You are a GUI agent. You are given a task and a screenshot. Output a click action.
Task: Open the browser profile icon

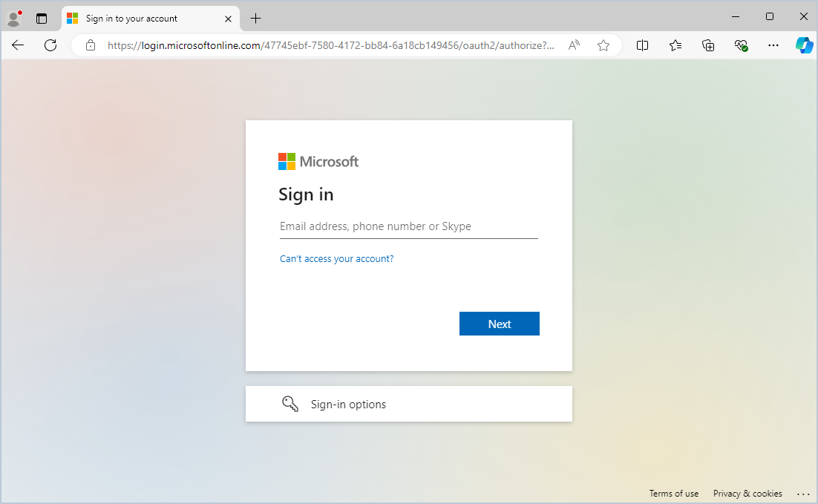pyautogui.click(x=13, y=19)
